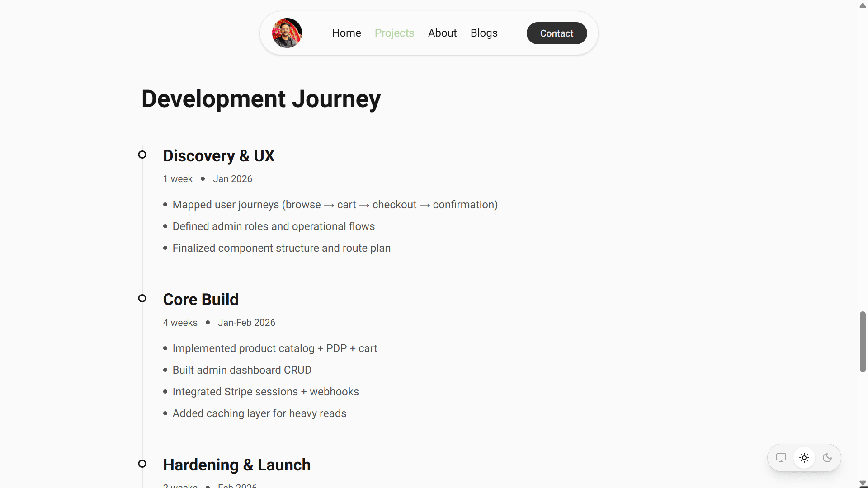
Task: Click the Hardening & Launch heading
Action: coord(237,465)
